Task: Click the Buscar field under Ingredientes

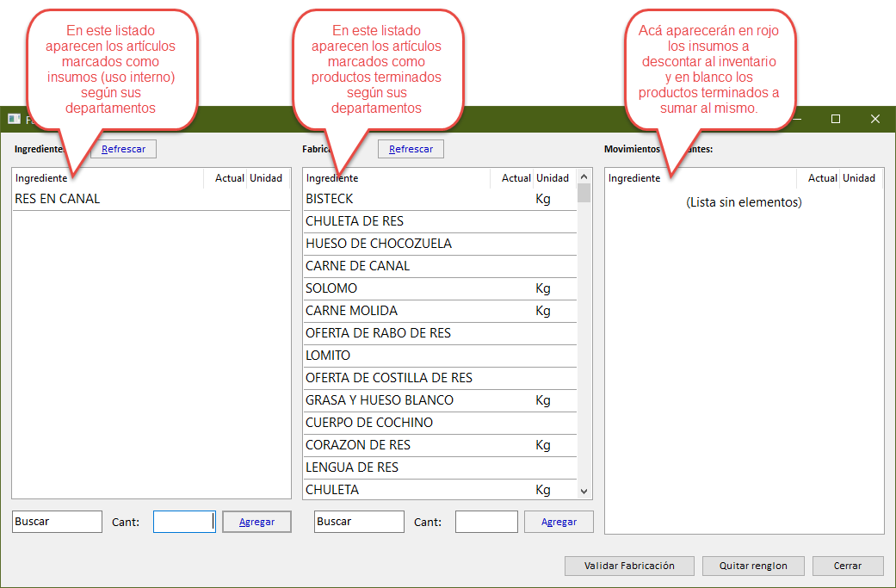Action: coord(57,521)
